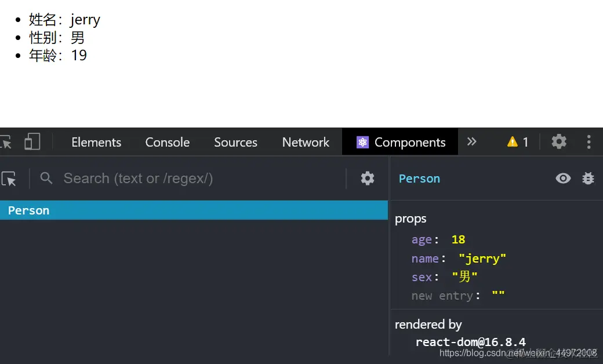Image resolution: width=603 pixels, height=364 pixels.
Task: Edit the name prop value "jerry"
Action: (482, 259)
